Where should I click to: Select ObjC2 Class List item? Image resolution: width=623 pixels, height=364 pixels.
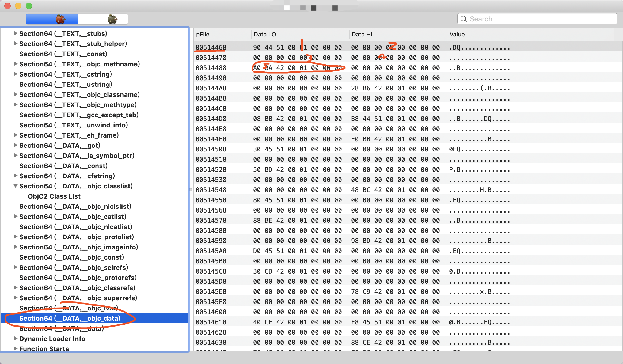point(54,196)
